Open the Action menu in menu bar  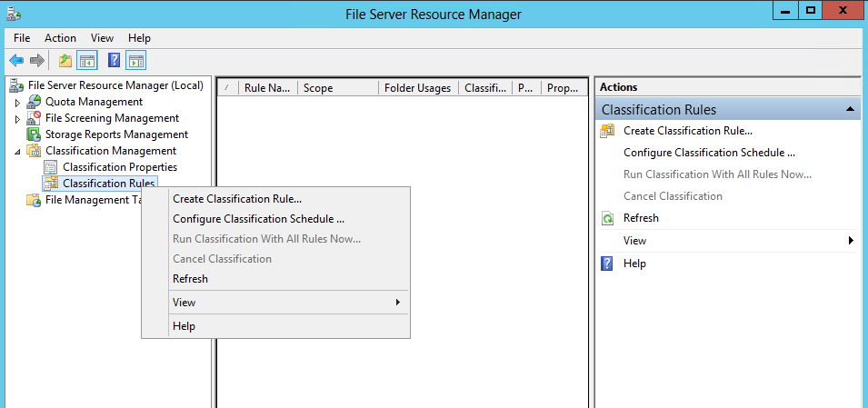click(60, 38)
